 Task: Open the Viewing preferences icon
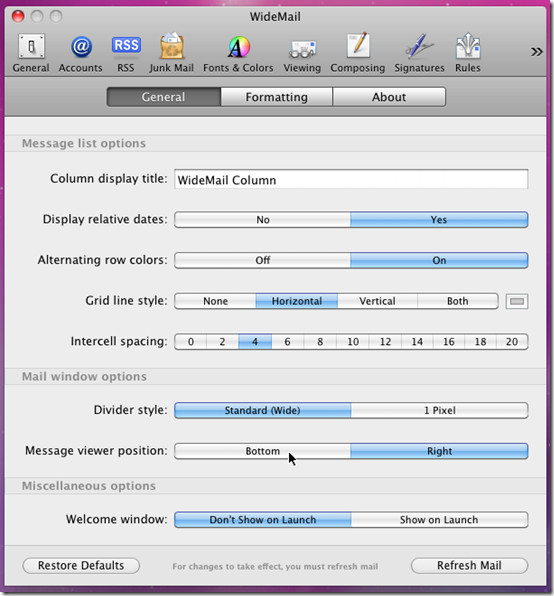pos(302,53)
